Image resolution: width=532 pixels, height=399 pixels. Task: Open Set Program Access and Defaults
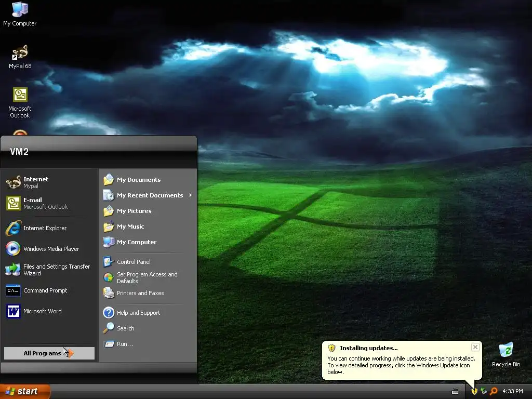(148, 277)
